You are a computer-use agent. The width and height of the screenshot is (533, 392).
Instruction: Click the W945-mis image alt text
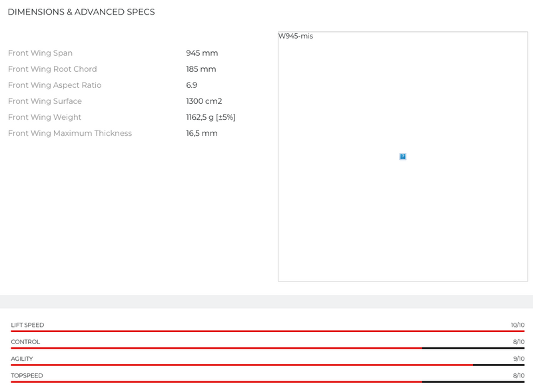(x=296, y=36)
